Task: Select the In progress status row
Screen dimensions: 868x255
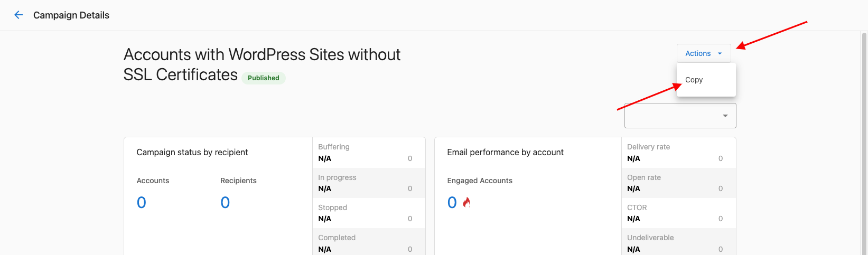Action: [x=369, y=183]
